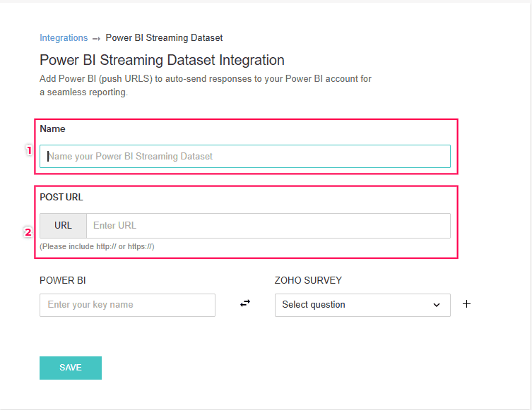
Task: Click the plus icon to add mapping
Action: click(x=466, y=304)
